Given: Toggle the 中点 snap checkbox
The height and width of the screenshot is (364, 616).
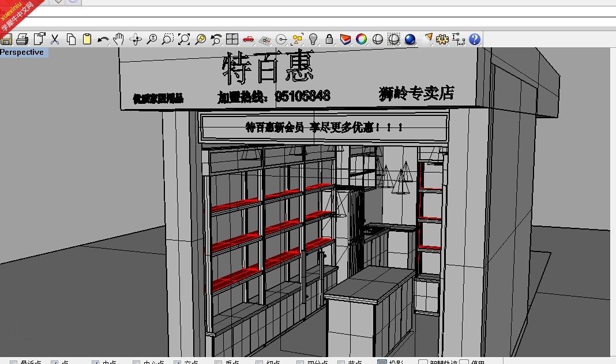Looking at the screenshot, I should point(95,362).
